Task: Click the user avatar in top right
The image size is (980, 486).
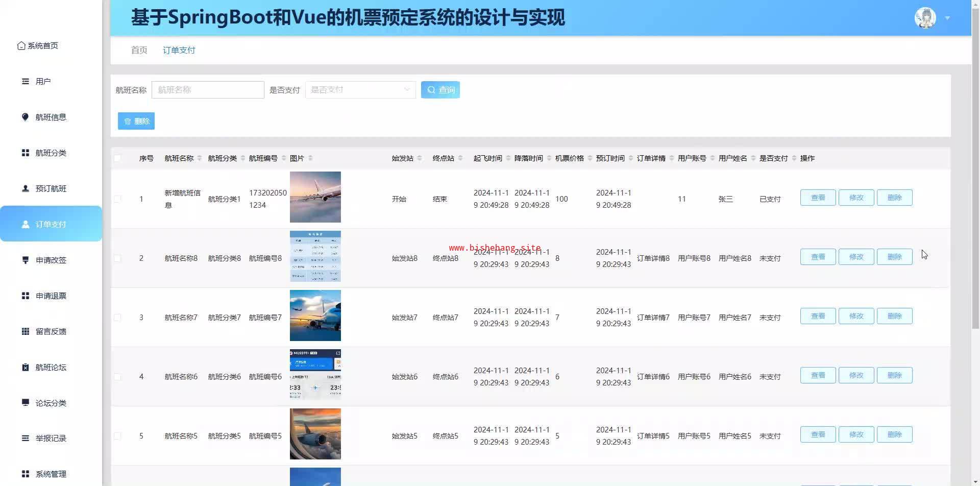Action: (925, 18)
